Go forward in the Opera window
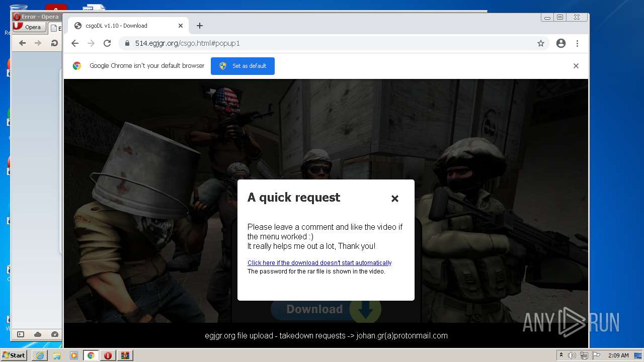The height and width of the screenshot is (362, 644). point(38,43)
